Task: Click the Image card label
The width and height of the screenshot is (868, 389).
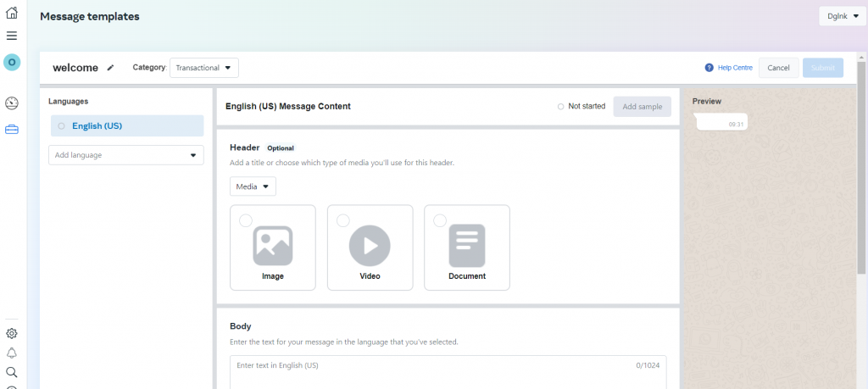Action: click(x=273, y=276)
